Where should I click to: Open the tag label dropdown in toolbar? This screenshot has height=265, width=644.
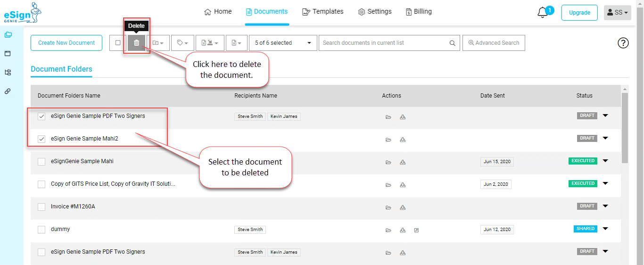pyautogui.click(x=182, y=43)
